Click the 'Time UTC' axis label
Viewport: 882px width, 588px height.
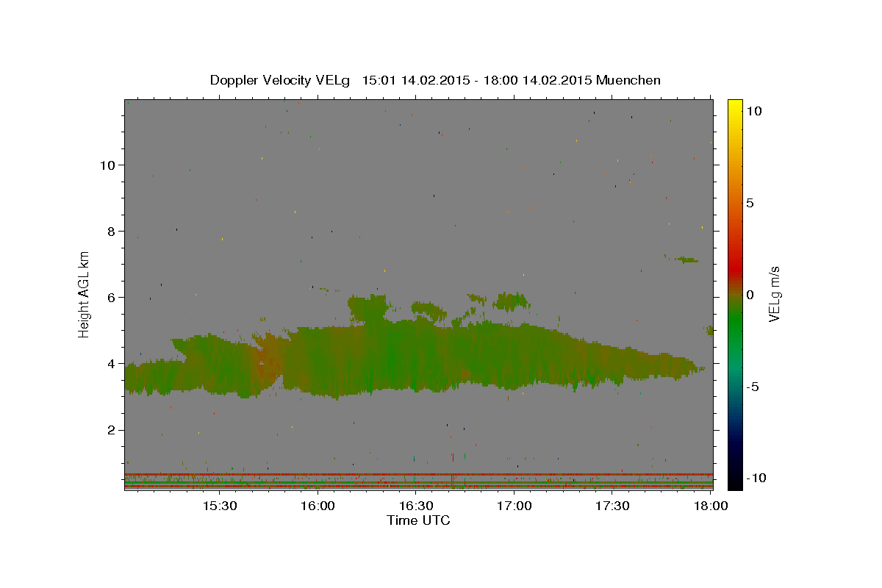coord(418,520)
